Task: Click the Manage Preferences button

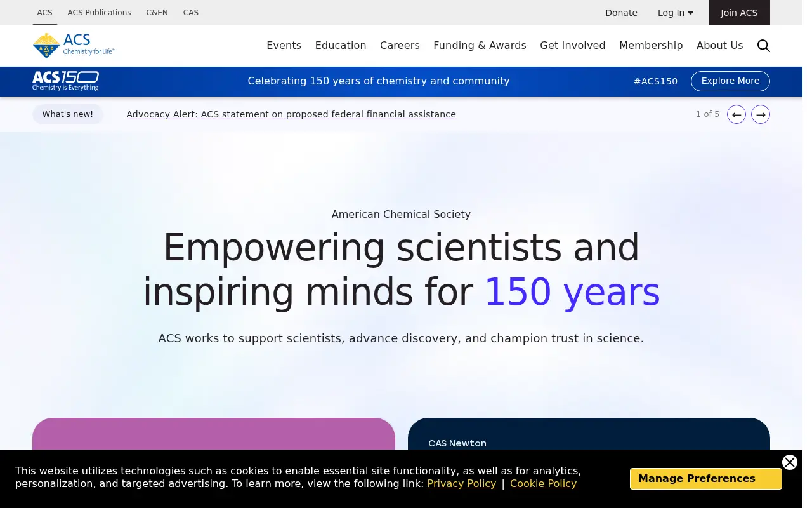Action: [705, 479]
